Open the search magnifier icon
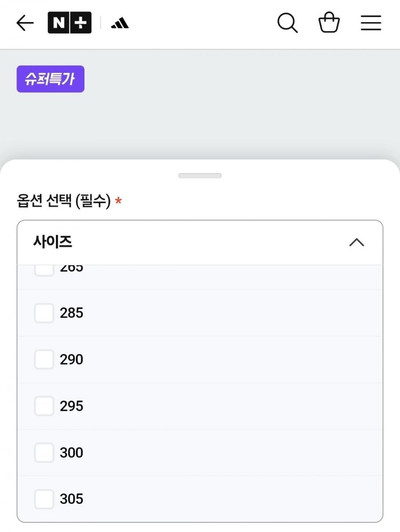This screenshot has width=400, height=532. (x=287, y=23)
